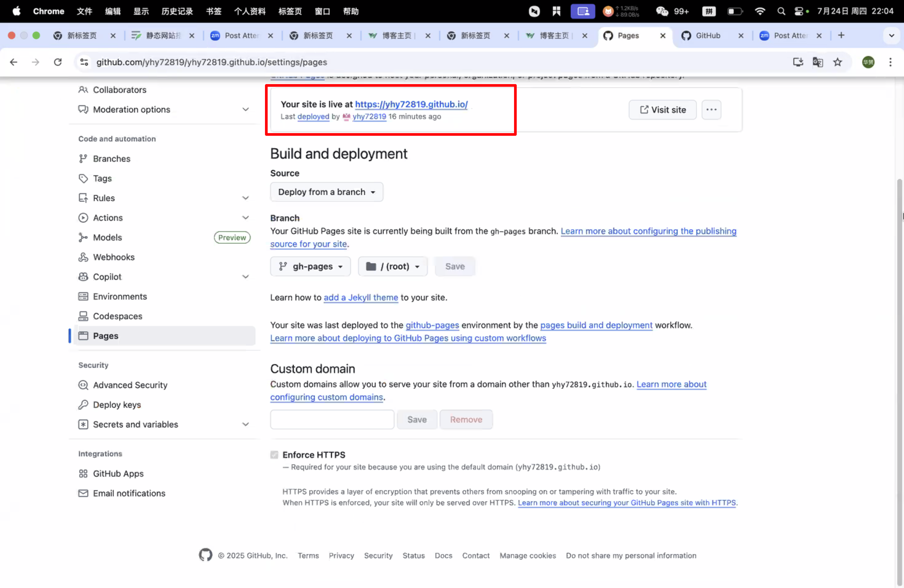This screenshot has width=904, height=588.
Task: Expand the Moderation options section
Action: 246,109
